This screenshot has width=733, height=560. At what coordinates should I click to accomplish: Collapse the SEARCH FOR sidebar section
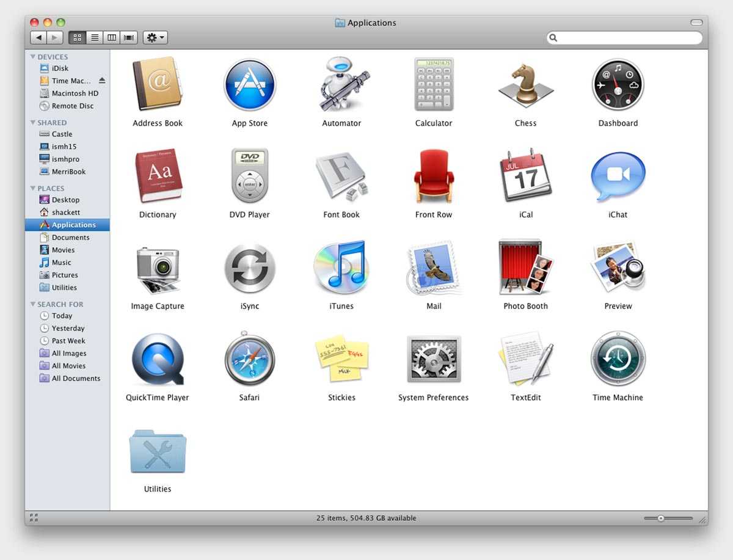33,304
